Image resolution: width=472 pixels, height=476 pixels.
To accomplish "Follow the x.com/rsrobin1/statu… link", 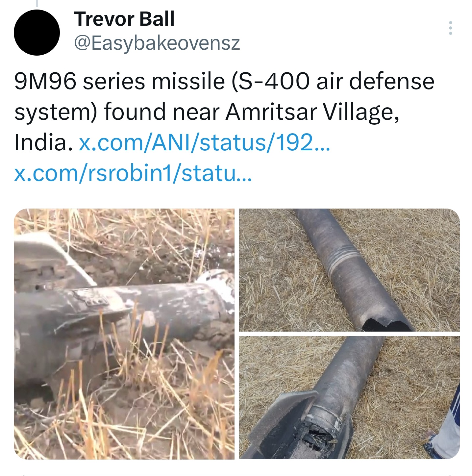I will (x=133, y=173).
